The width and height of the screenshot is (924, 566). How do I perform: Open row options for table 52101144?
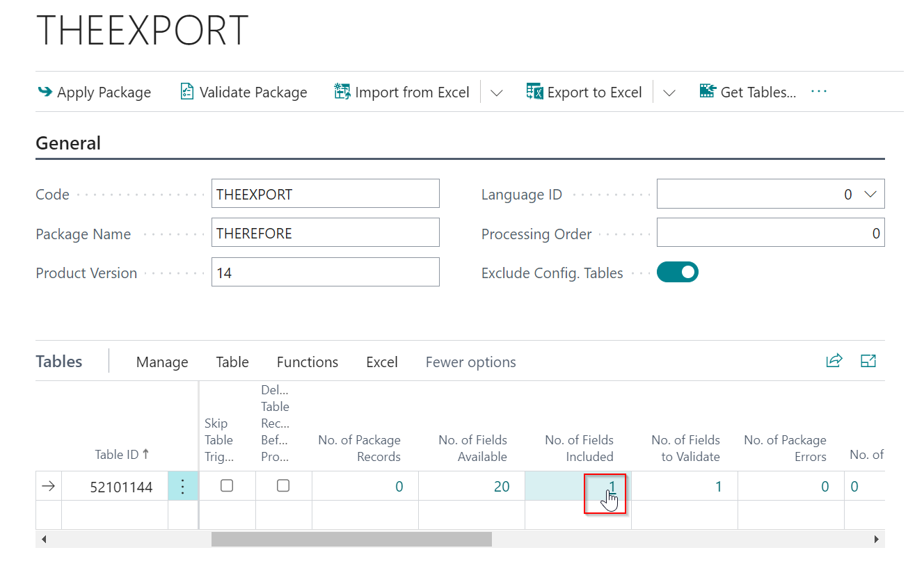pos(183,486)
